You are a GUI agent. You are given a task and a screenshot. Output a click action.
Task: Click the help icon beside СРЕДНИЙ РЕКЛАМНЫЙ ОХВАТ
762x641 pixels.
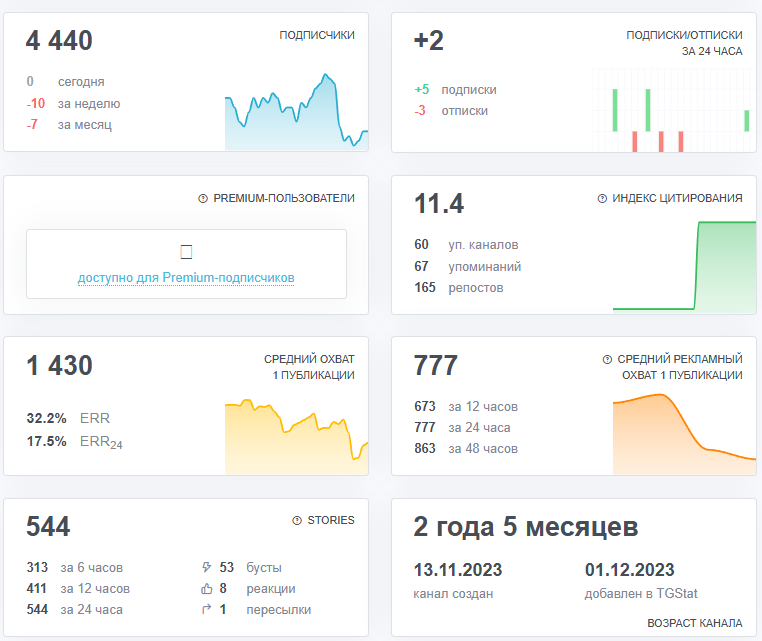point(607,359)
